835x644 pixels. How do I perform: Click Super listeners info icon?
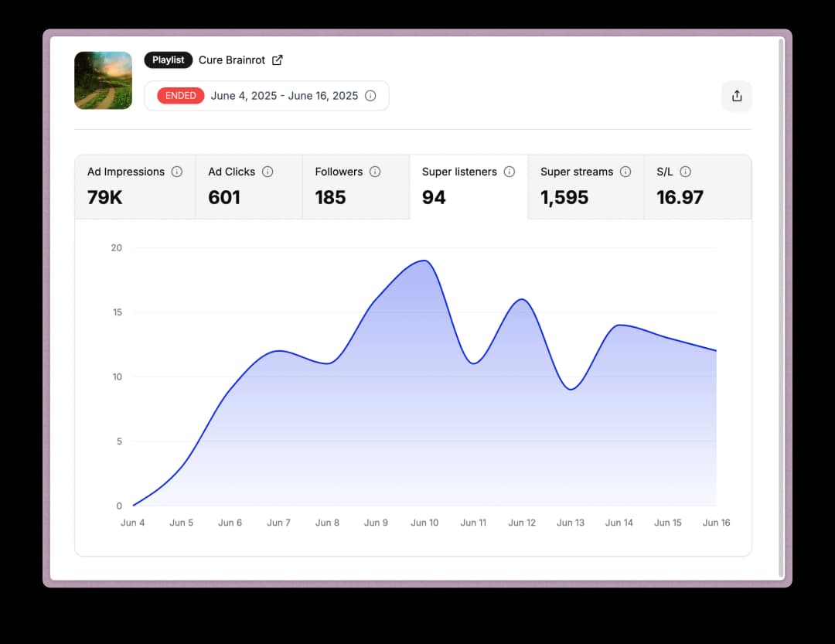coord(510,172)
